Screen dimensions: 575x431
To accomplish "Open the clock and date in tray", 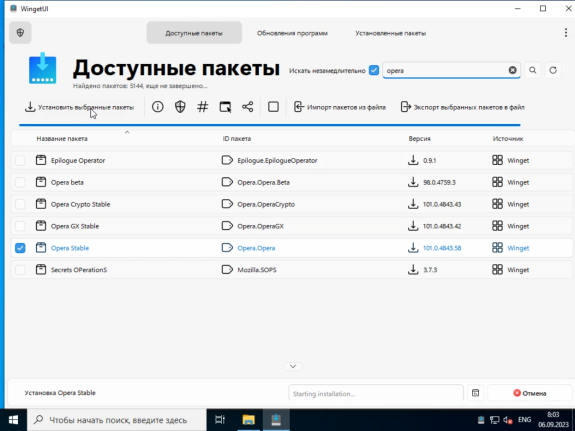I will 553,420.
